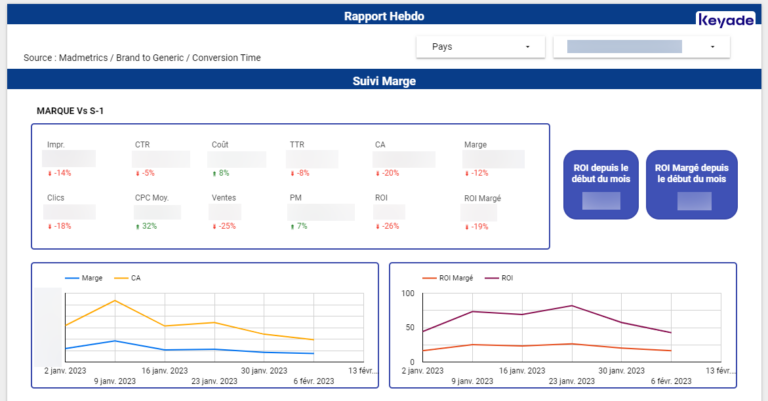Screen dimensions: 768x401
Task: Click the Rapport Hebdo title bar
Action: (x=384, y=16)
